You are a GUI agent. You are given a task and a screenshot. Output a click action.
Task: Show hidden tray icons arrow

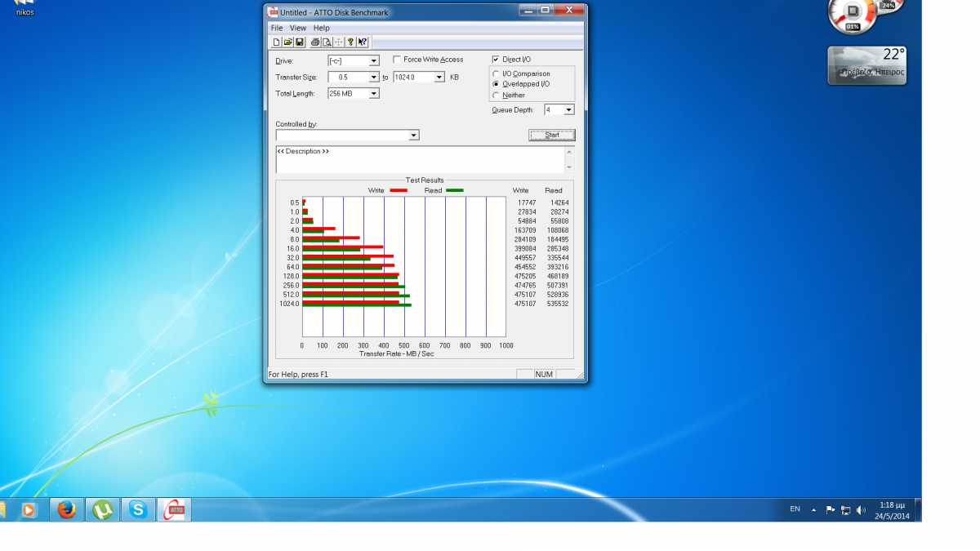pos(813,510)
